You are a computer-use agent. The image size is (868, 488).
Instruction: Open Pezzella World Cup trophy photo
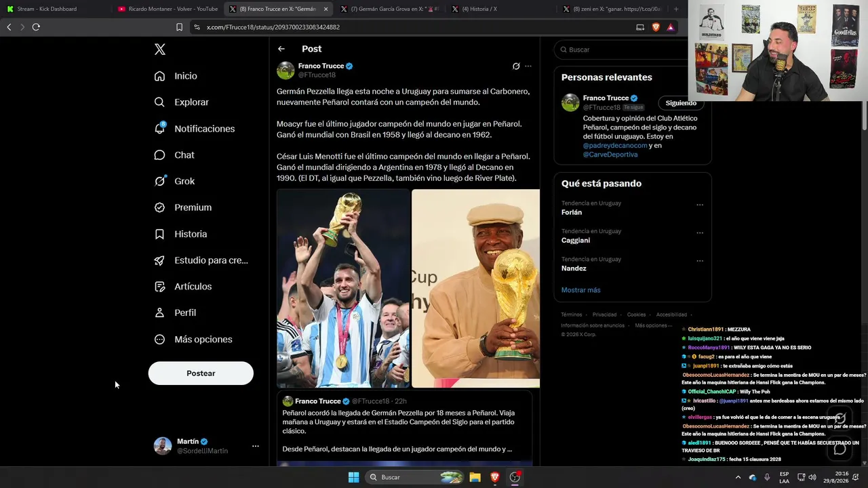(x=343, y=288)
